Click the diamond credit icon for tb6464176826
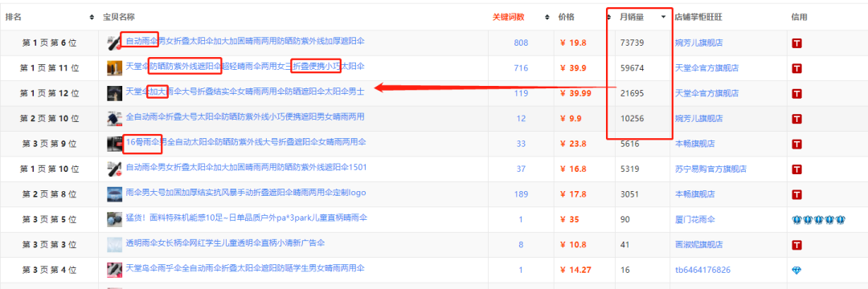 [x=797, y=270]
